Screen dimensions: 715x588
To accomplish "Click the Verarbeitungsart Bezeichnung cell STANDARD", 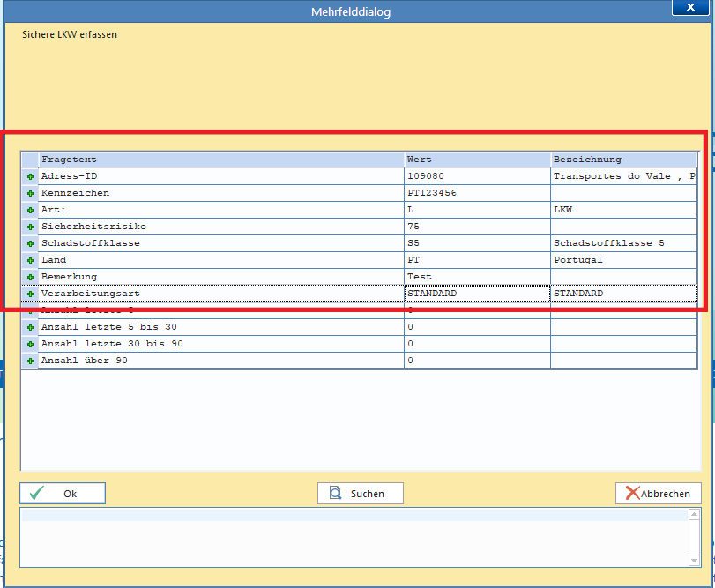I will (624, 294).
